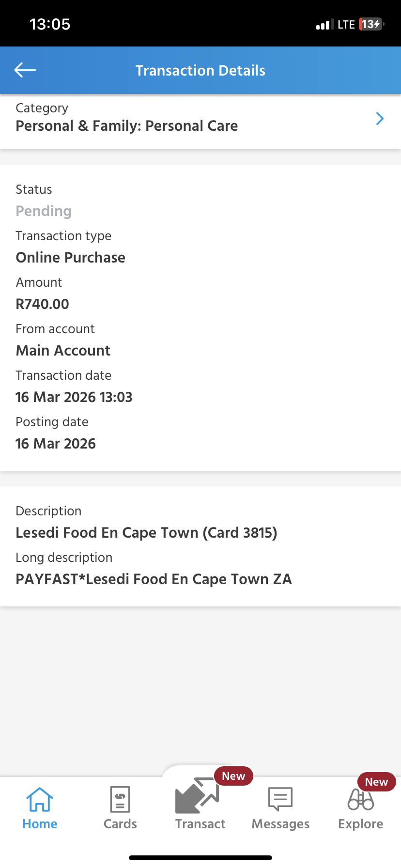Select the Cards tab label

pos(120,824)
